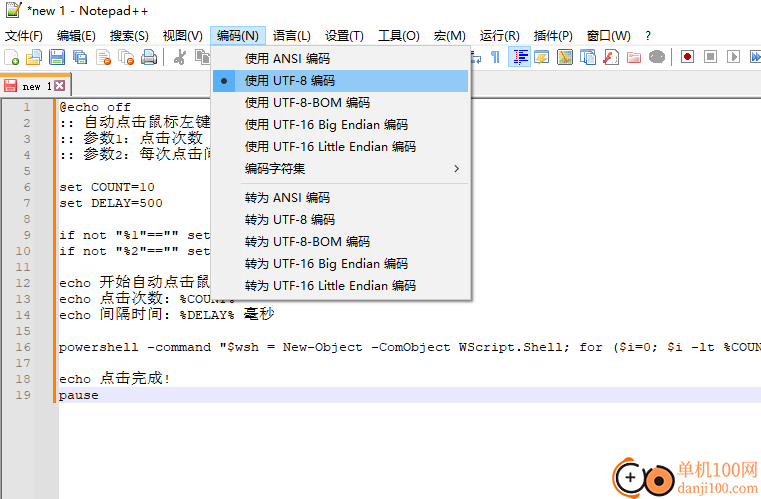Click line 6 'set COUNT=10'

coord(107,187)
